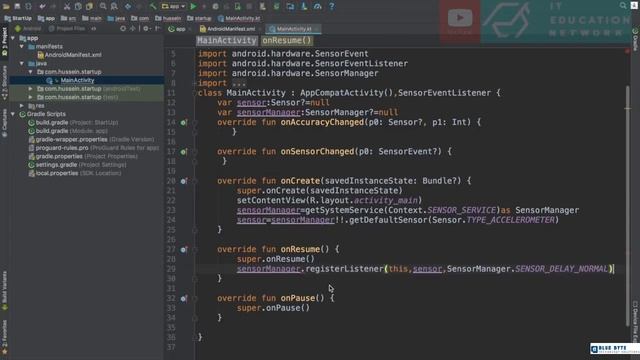
Task: Open the Captures side tab
Action: (x=4, y=123)
